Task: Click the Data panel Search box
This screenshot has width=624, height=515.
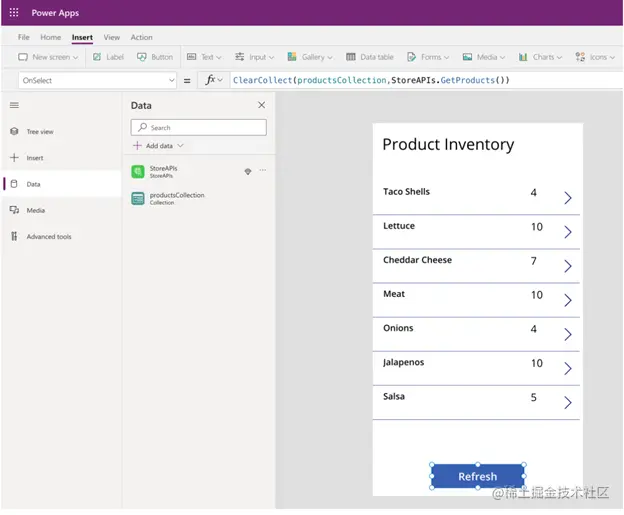Action: coord(199,127)
